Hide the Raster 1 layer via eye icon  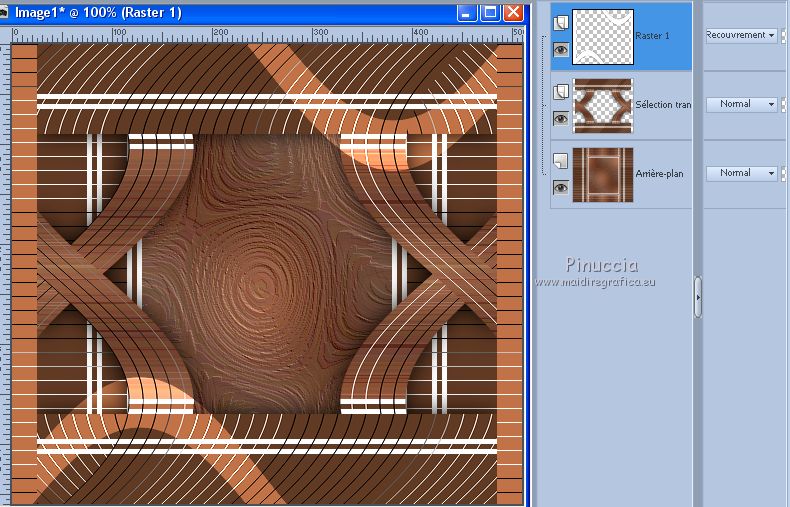coord(561,49)
